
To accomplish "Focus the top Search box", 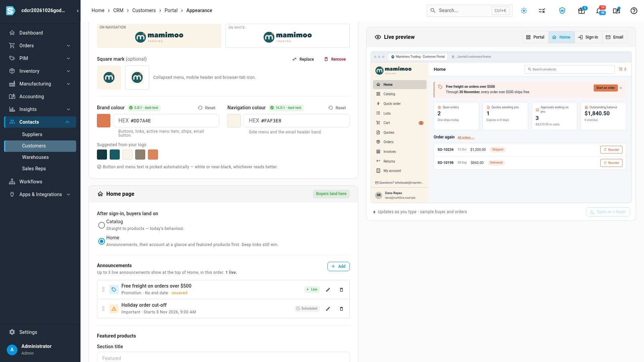I will click(x=469, y=11).
